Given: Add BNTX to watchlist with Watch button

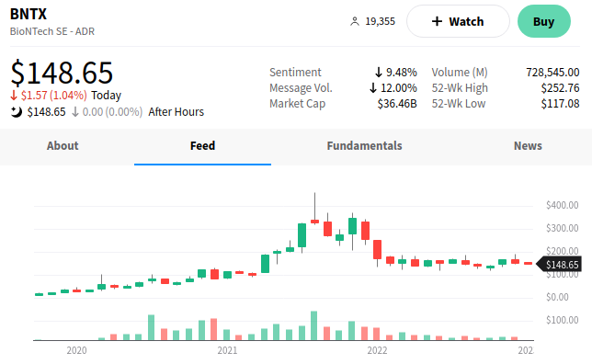Looking at the screenshot, I should (458, 21).
